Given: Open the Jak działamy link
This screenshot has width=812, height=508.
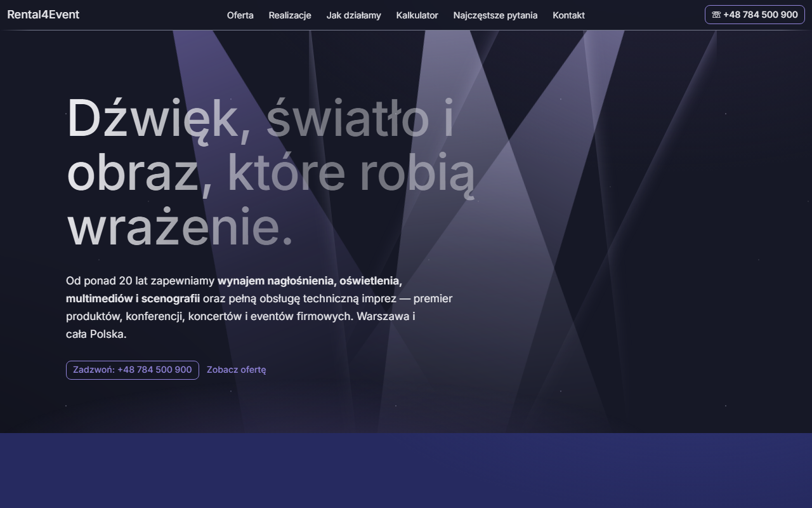Looking at the screenshot, I should 354,15.
